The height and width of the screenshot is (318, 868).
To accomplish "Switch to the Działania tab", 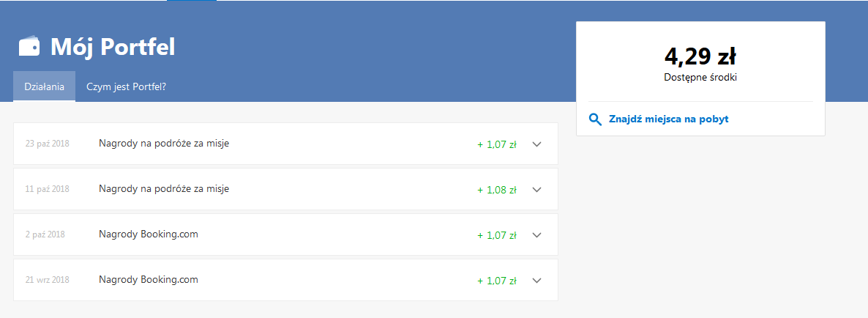I will coord(45,86).
